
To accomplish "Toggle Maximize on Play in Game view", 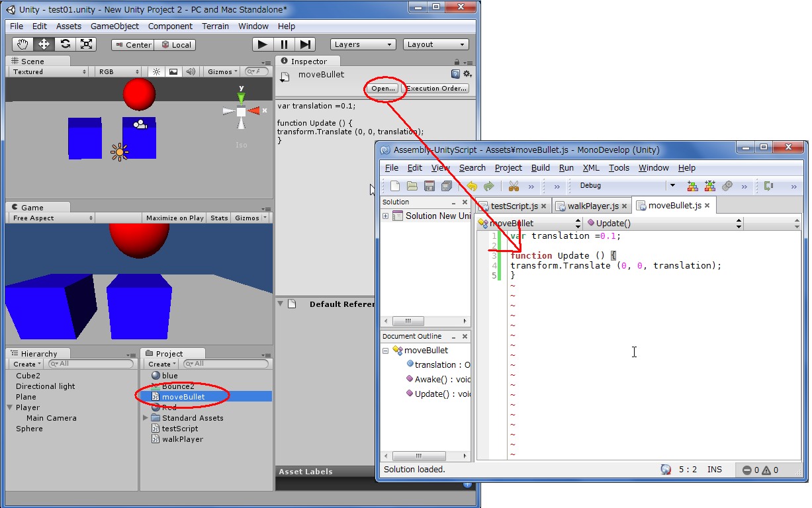I will click(175, 218).
